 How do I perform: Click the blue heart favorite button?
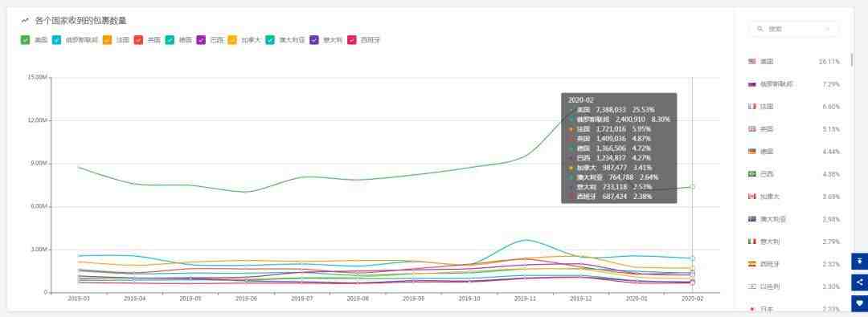[x=859, y=303]
